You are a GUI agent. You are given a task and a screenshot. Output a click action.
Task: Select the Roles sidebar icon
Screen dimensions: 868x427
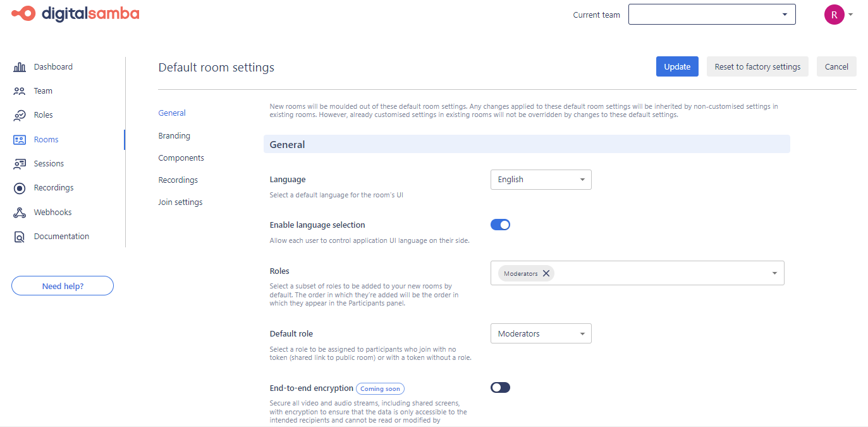coord(20,115)
